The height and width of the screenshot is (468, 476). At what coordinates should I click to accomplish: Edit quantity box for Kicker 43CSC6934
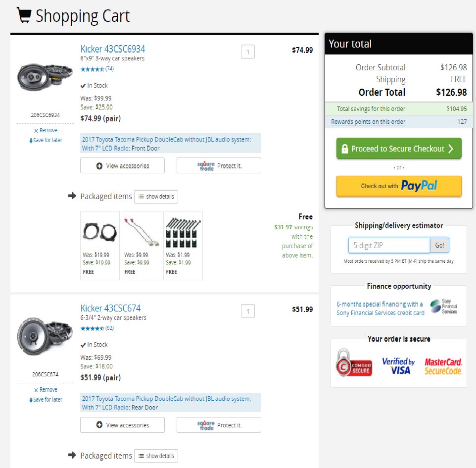click(x=248, y=52)
